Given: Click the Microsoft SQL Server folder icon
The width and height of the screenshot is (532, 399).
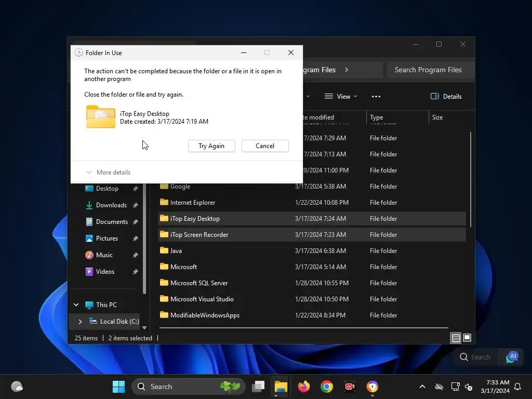Looking at the screenshot, I should click(164, 283).
